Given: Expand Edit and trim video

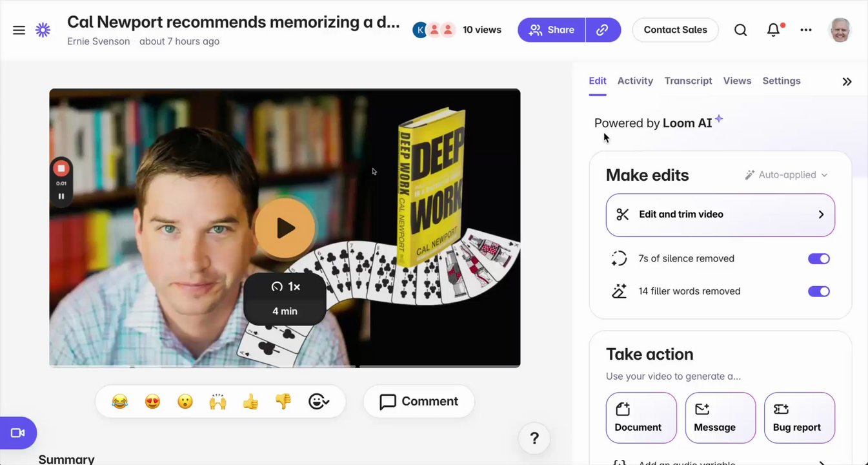Looking at the screenshot, I should tap(720, 214).
